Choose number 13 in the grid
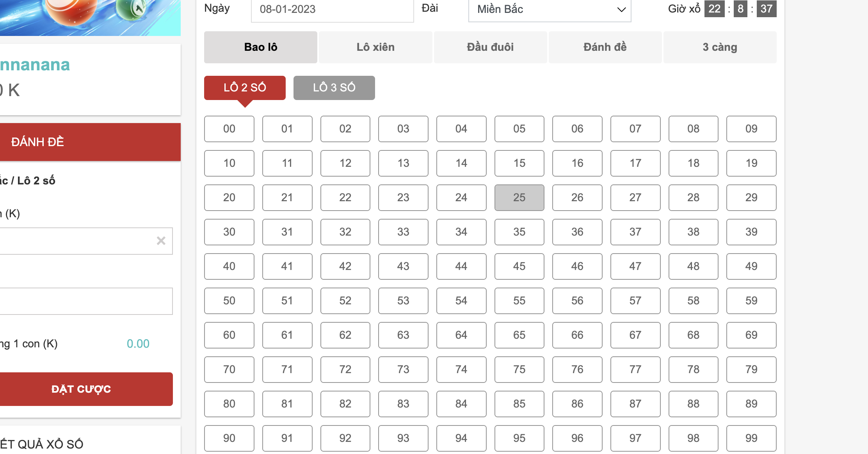868x454 pixels. point(403,163)
